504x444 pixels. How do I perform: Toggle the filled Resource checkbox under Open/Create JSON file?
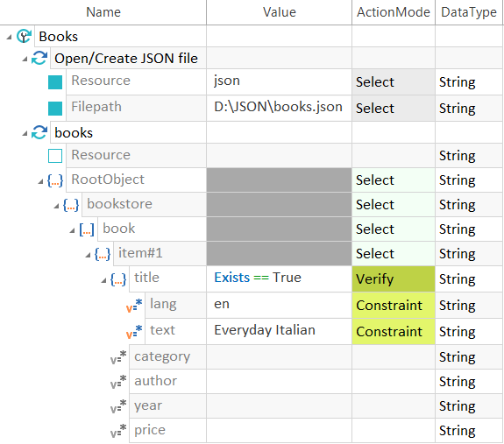(x=55, y=82)
